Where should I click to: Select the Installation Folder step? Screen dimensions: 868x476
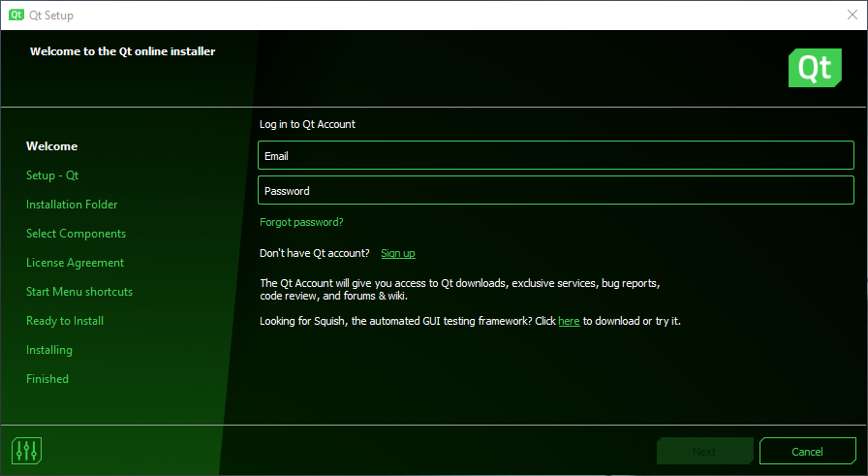point(72,205)
